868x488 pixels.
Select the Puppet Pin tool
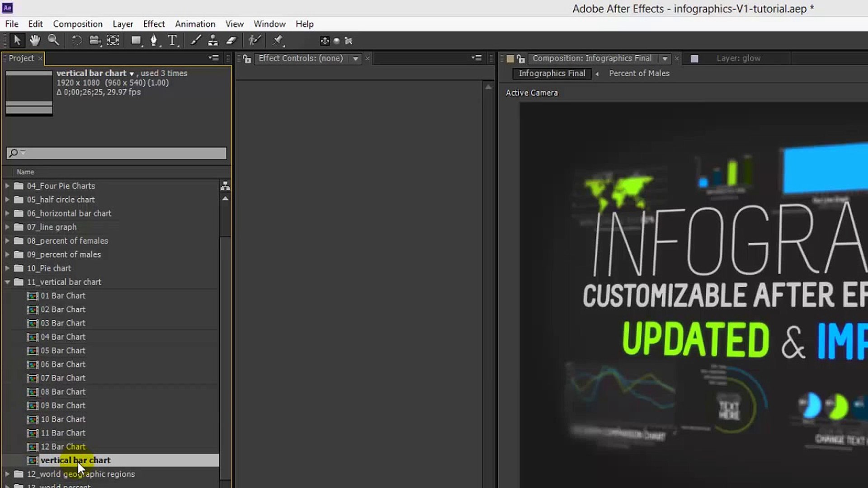278,41
